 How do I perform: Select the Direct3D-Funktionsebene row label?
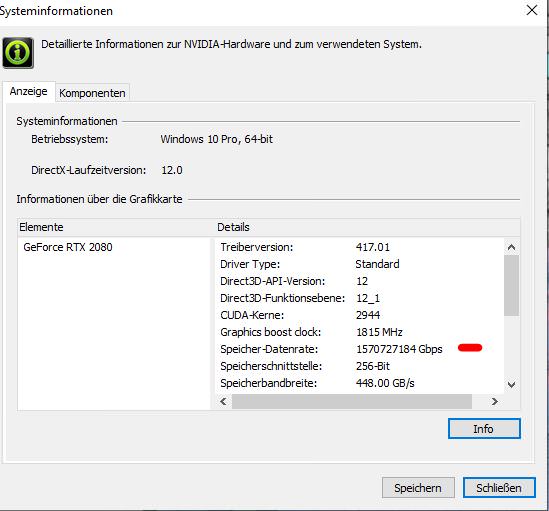point(282,298)
